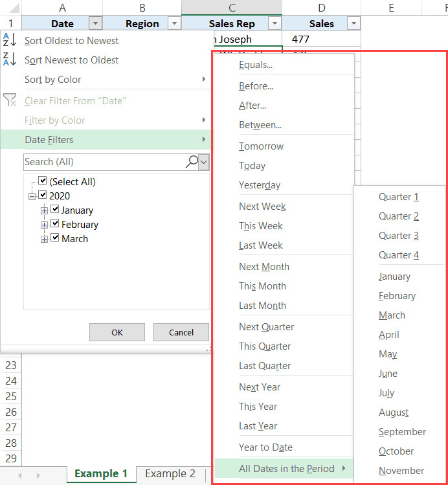
Task: Select November in the period submenu
Action: coord(400,471)
